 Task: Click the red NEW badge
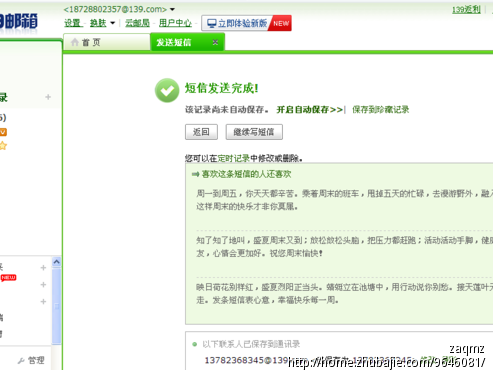pos(281,23)
